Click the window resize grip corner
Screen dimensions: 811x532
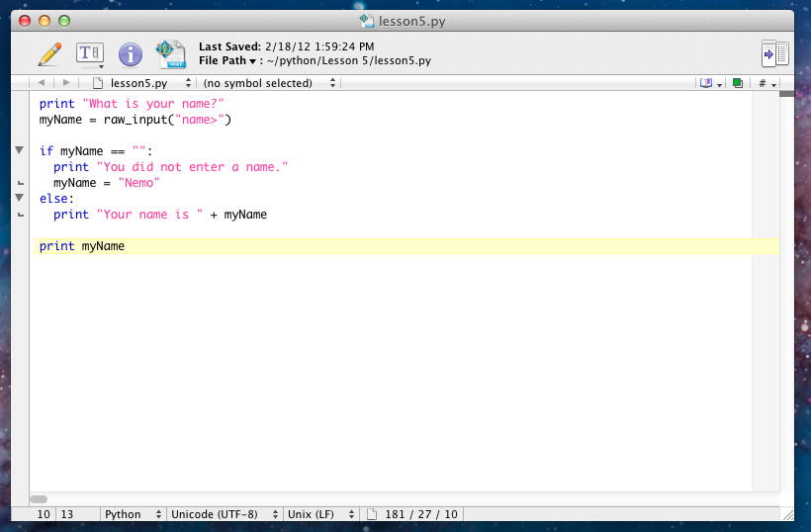pyautogui.click(x=787, y=514)
